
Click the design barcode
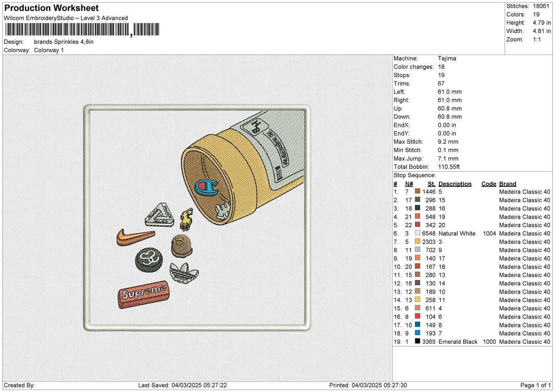(x=82, y=30)
